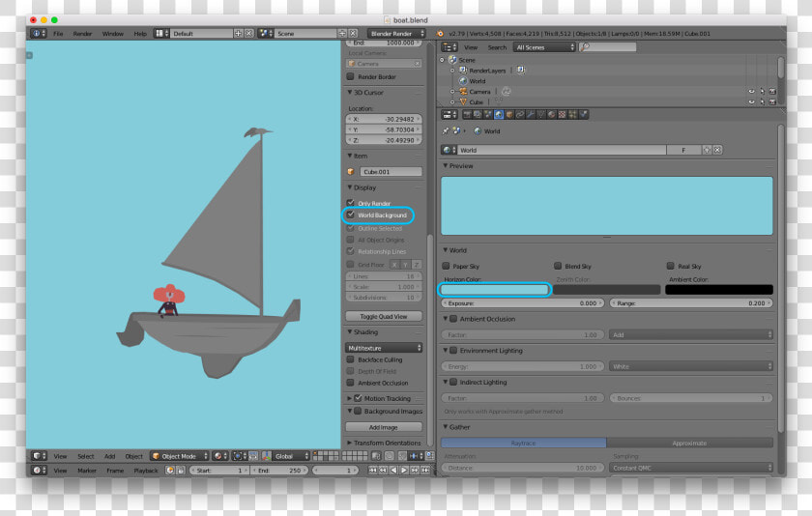
Task: Toggle Cube restrict-render camera icon in outliner
Action: point(772,102)
